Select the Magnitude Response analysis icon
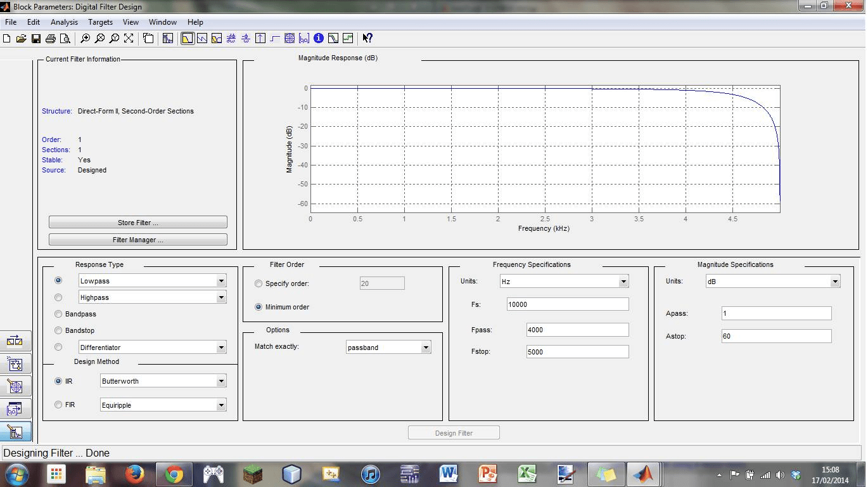The image size is (868, 487). pos(188,38)
